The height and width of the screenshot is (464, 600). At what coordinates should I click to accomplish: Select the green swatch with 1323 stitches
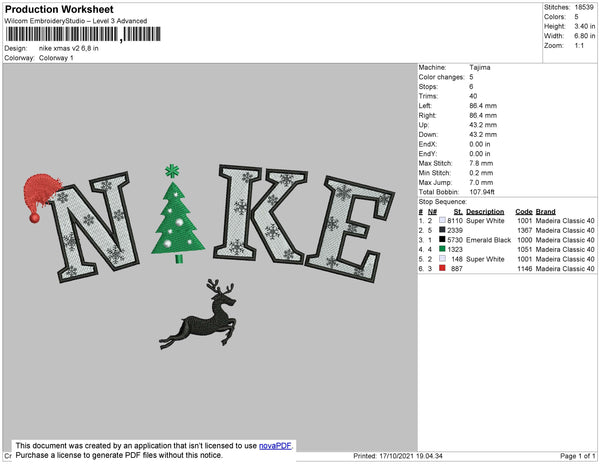coord(442,249)
